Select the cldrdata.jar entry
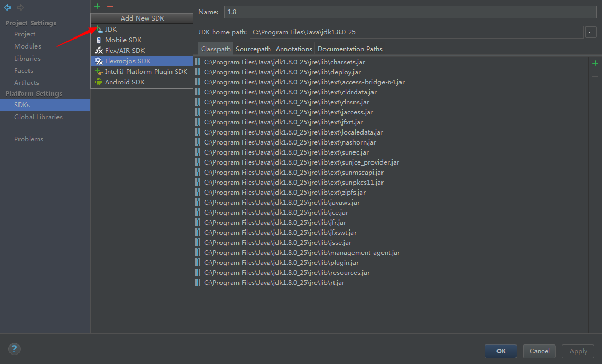 286,92
